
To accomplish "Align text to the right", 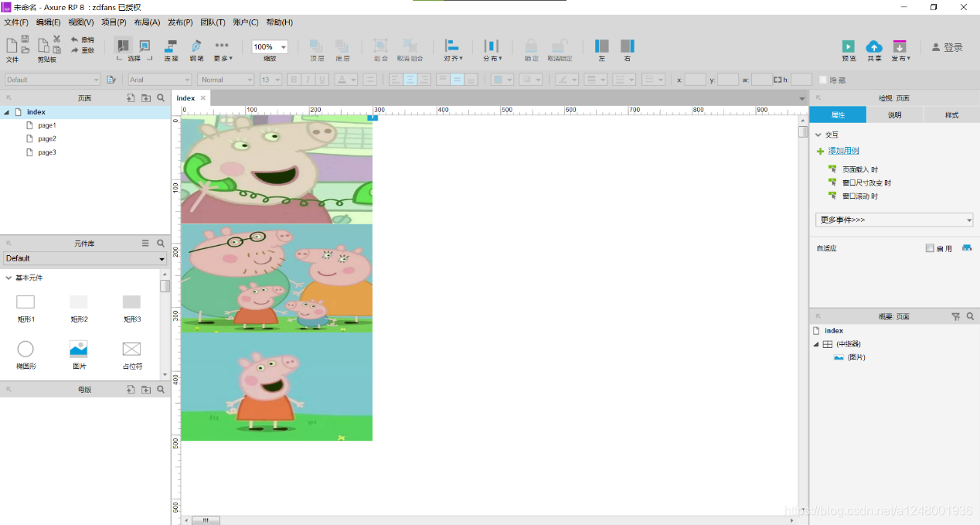I will [424, 80].
